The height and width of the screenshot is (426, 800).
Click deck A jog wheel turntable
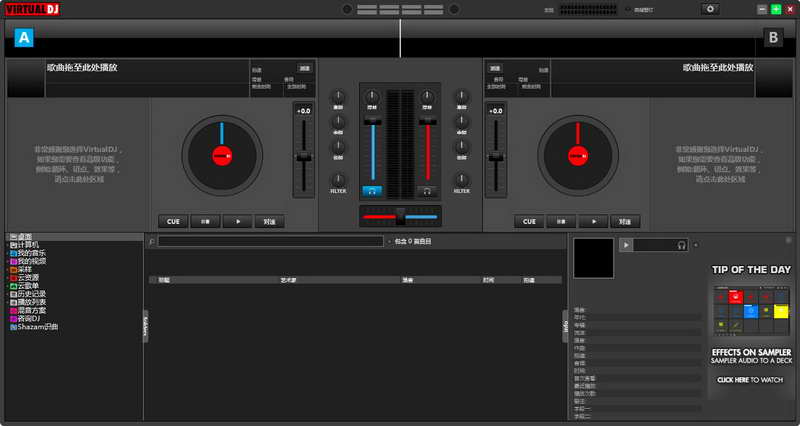222,155
